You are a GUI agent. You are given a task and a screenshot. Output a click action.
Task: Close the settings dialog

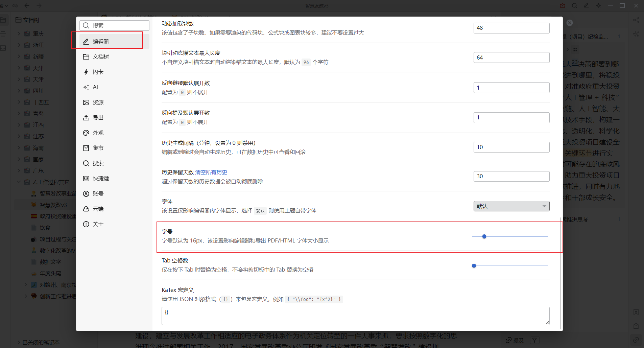pos(570,23)
